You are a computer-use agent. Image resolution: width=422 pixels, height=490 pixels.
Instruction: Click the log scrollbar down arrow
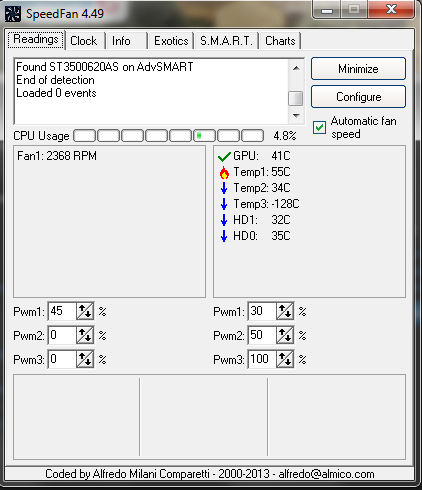(296, 116)
